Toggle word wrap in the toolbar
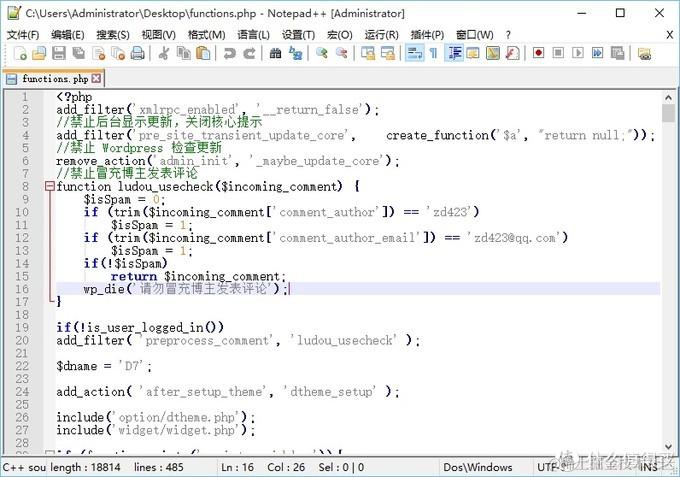 pos(414,53)
